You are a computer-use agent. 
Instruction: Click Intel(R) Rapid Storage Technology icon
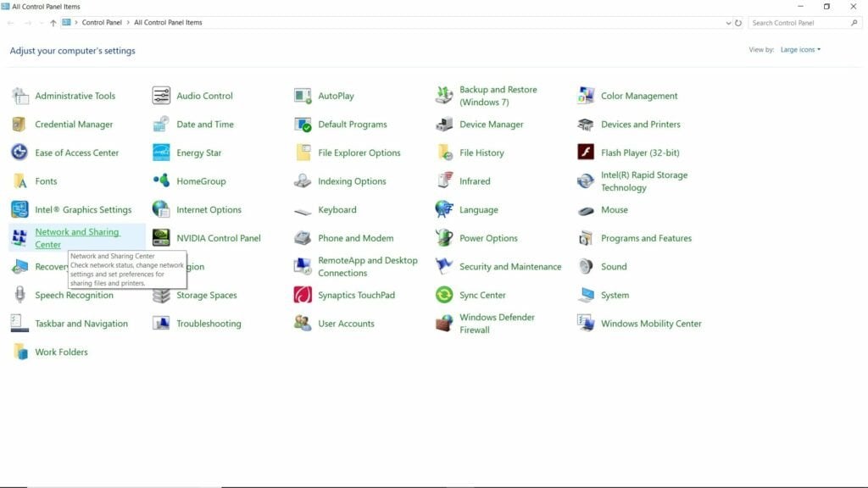(x=586, y=181)
